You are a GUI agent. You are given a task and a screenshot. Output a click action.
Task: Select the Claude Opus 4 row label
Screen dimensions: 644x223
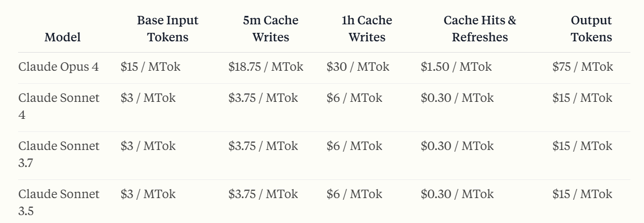(x=59, y=67)
